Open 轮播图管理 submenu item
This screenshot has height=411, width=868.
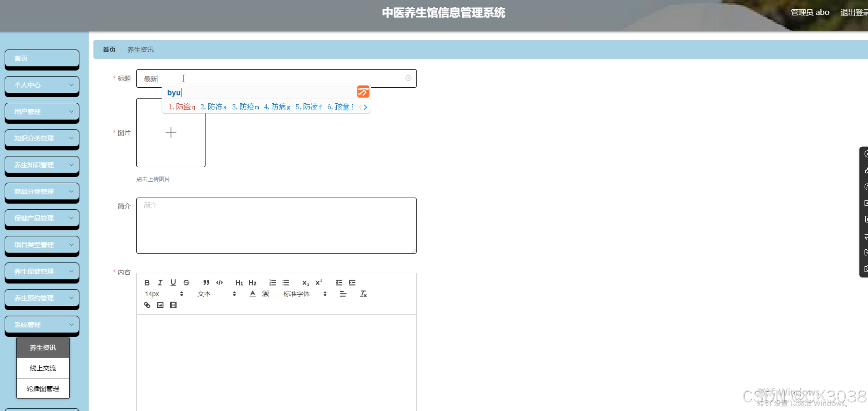43,389
